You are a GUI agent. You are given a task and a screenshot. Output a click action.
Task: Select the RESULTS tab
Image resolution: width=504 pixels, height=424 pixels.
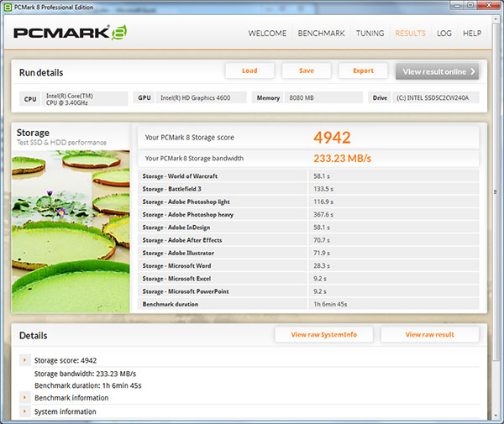(x=411, y=33)
